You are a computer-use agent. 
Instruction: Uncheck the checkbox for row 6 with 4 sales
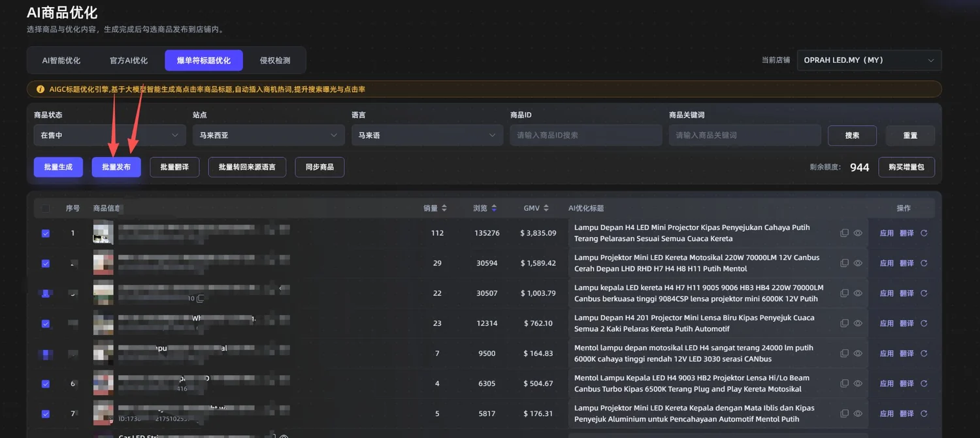click(46, 384)
